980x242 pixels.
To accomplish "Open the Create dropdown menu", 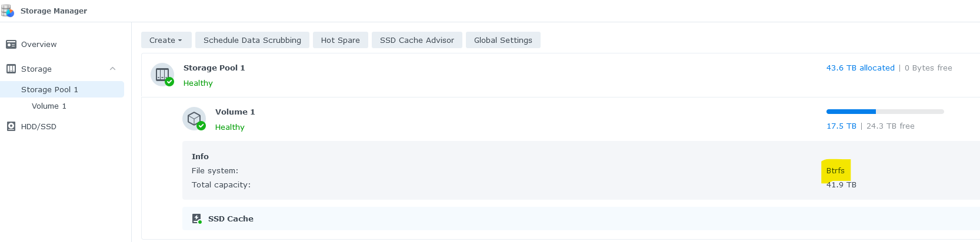I will point(166,40).
